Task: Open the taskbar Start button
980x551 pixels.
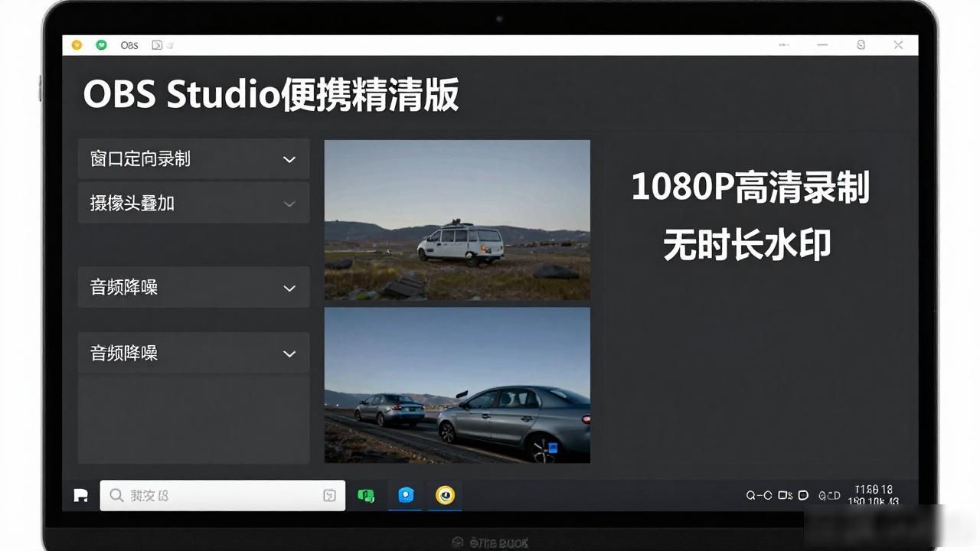Action: pos(80,495)
